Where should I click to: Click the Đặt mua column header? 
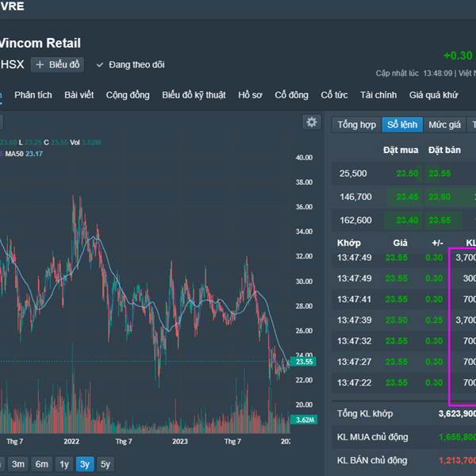[x=401, y=150]
